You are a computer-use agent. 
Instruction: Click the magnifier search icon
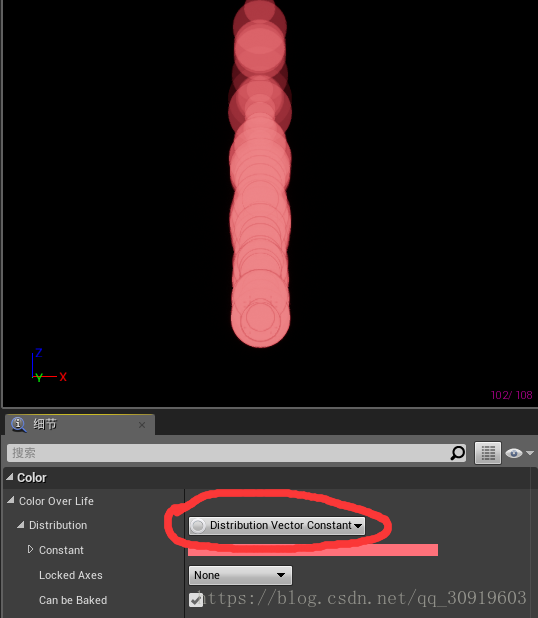(458, 453)
